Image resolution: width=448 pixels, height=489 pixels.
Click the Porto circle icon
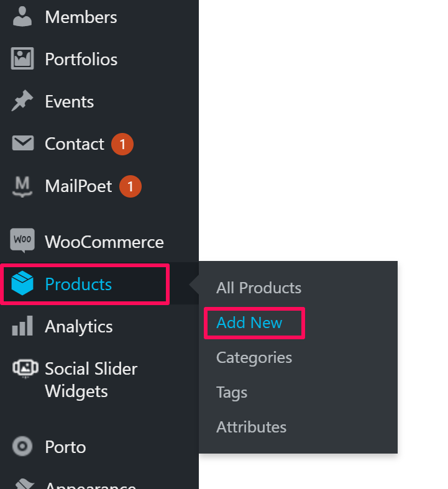pyautogui.click(x=22, y=446)
